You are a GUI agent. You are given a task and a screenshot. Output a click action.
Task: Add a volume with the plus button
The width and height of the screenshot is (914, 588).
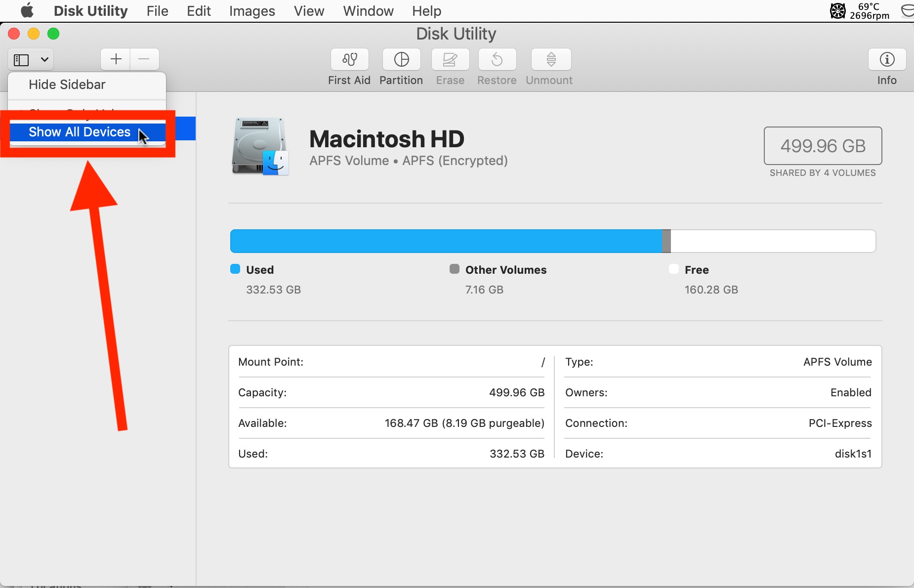click(x=115, y=59)
